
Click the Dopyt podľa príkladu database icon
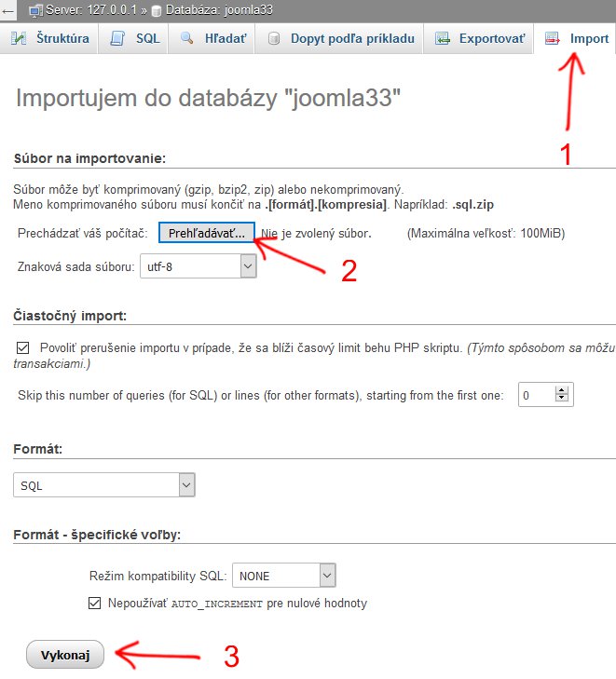[273, 38]
